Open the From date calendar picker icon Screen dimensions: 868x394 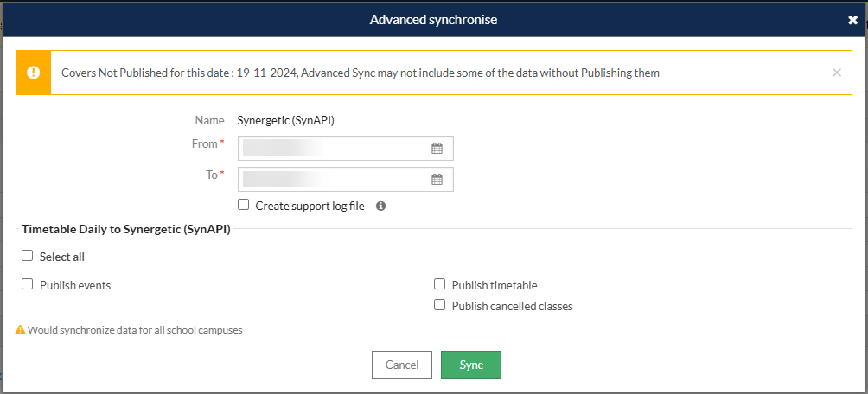[x=437, y=149]
